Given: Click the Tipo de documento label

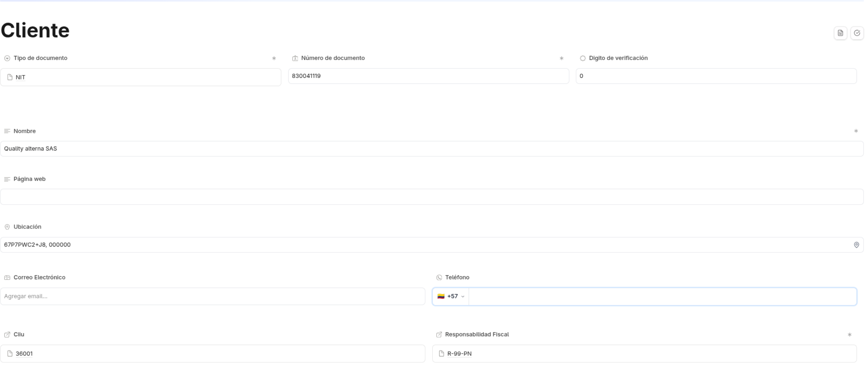Looking at the screenshot, I should pyautogui.click(x=40, y=58).
